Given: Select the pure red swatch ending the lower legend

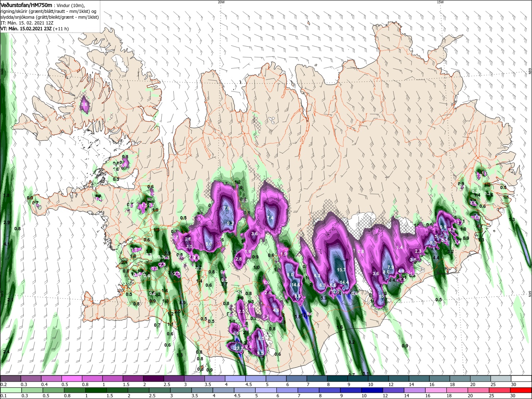Looking at the screenshot, I should [x=521, y=390].
